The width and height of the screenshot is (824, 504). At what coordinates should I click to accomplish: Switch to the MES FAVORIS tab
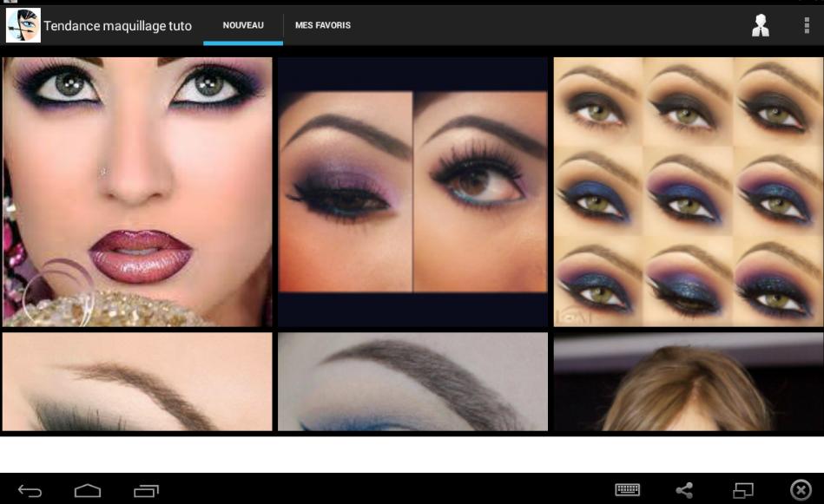click(321, 25)
